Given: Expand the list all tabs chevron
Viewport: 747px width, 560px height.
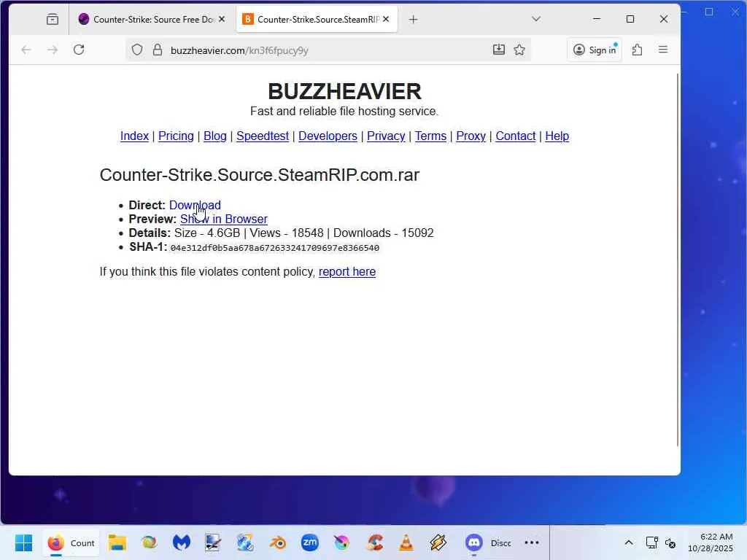Looking at the screenshot, I should pos(536,19).
